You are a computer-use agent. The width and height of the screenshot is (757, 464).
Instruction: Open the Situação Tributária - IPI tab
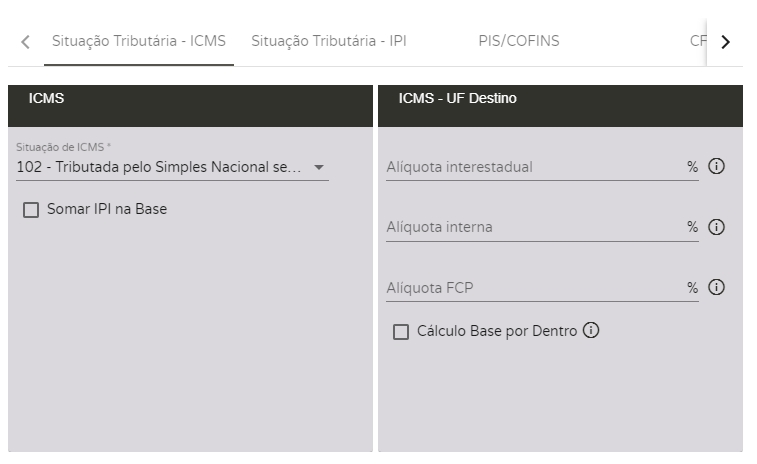click(x=328, y=42)
